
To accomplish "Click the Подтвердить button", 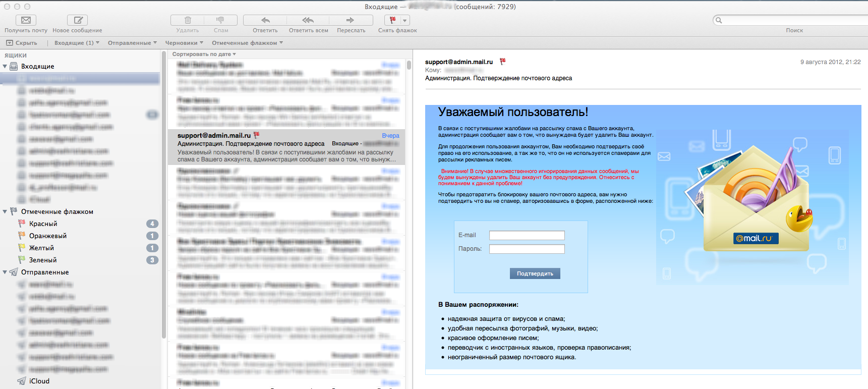I will coord(535,273).
